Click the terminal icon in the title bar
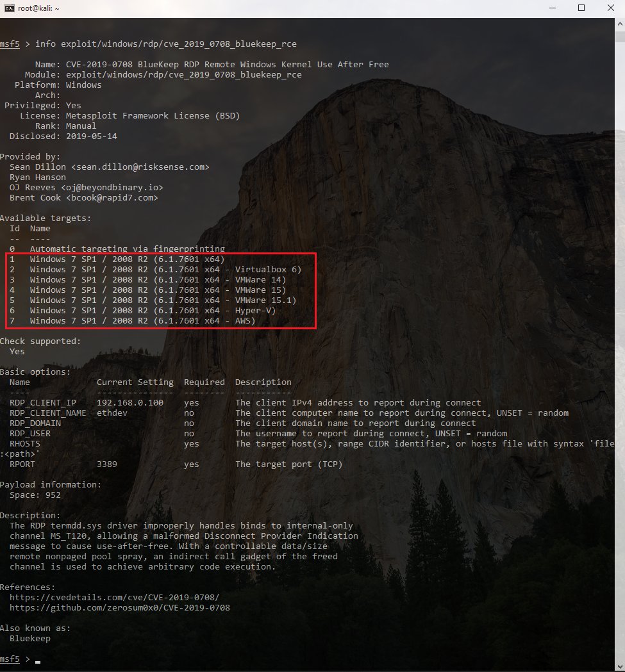 tap(9, 8)
